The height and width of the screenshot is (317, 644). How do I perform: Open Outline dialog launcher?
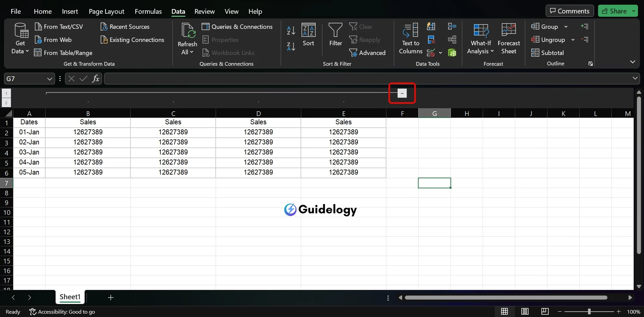click(x=591, y=64)
